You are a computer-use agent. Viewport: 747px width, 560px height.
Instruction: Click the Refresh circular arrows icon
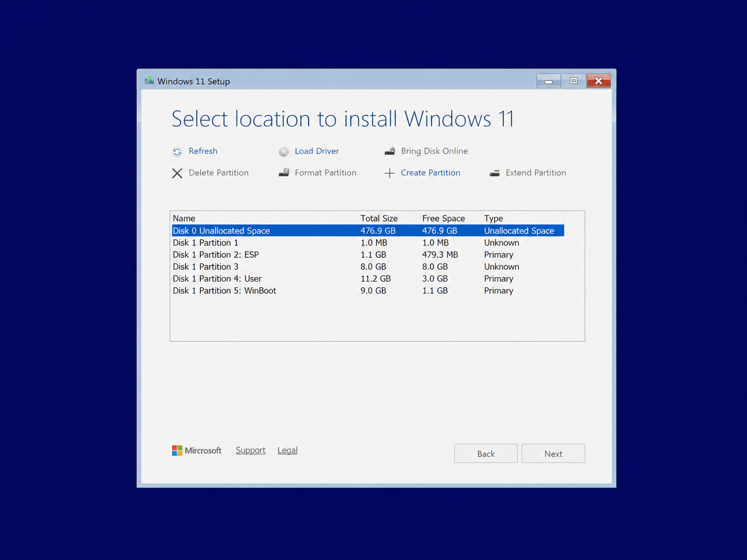point(177,152)
